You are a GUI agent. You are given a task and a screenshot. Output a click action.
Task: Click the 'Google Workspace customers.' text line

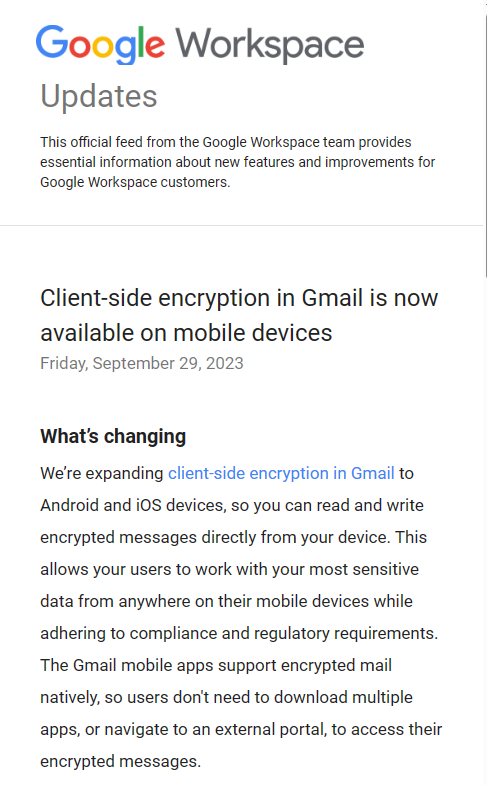coord(135,182)
